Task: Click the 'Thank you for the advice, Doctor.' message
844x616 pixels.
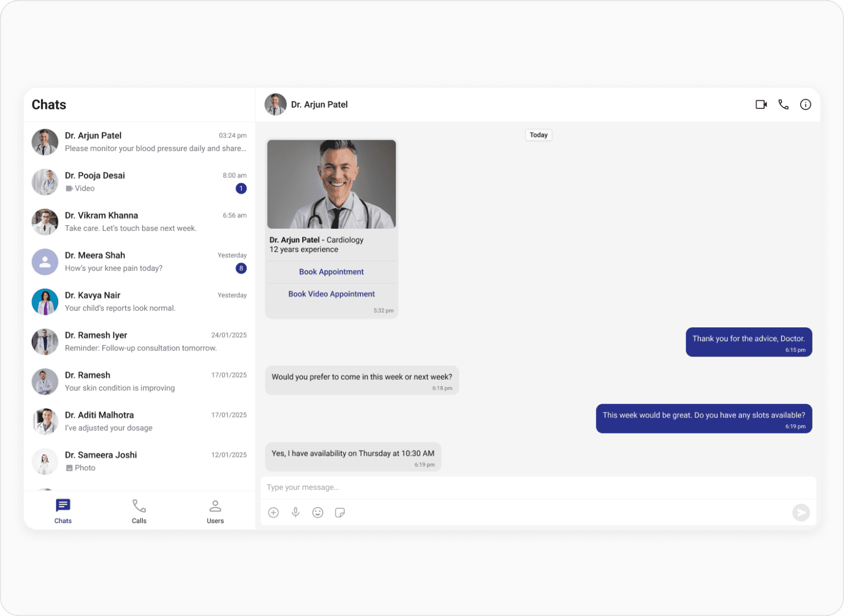Action: [749, 342]
